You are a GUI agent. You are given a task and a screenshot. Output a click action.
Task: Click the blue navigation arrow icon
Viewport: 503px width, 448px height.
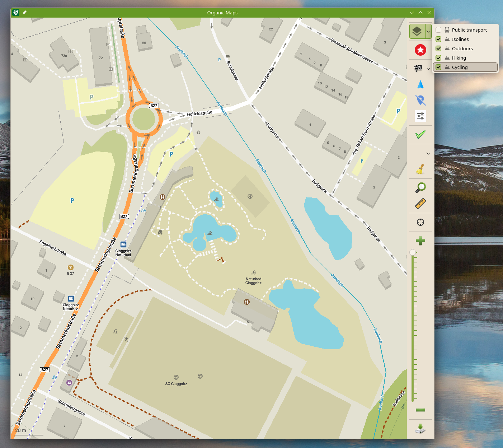point(420,85)
